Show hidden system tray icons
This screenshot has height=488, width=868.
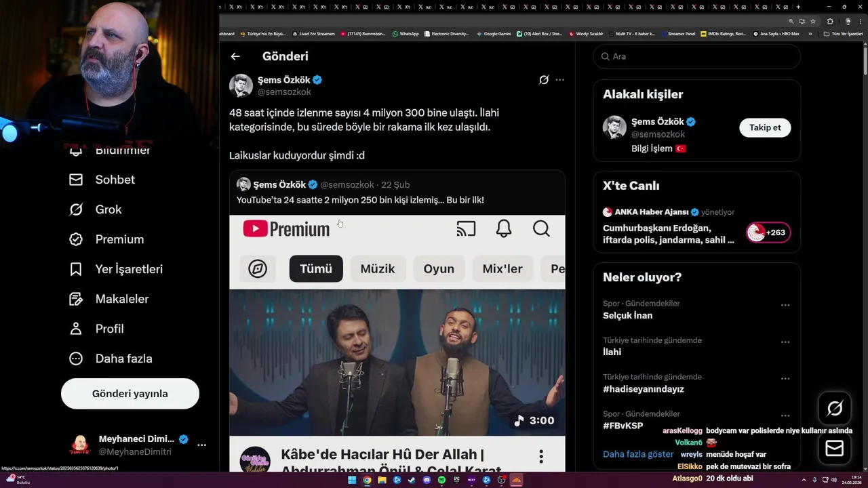[804, 480]
